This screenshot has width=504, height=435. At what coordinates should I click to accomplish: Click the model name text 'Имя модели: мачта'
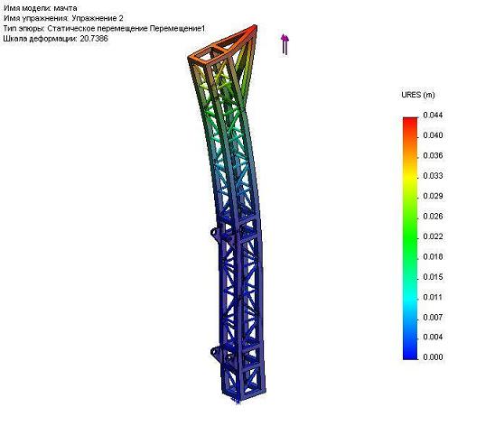(x=40, y=8)
